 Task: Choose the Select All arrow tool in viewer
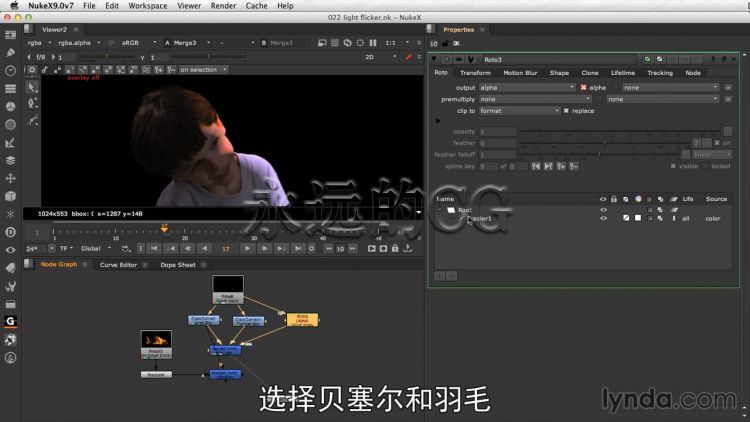32,87
